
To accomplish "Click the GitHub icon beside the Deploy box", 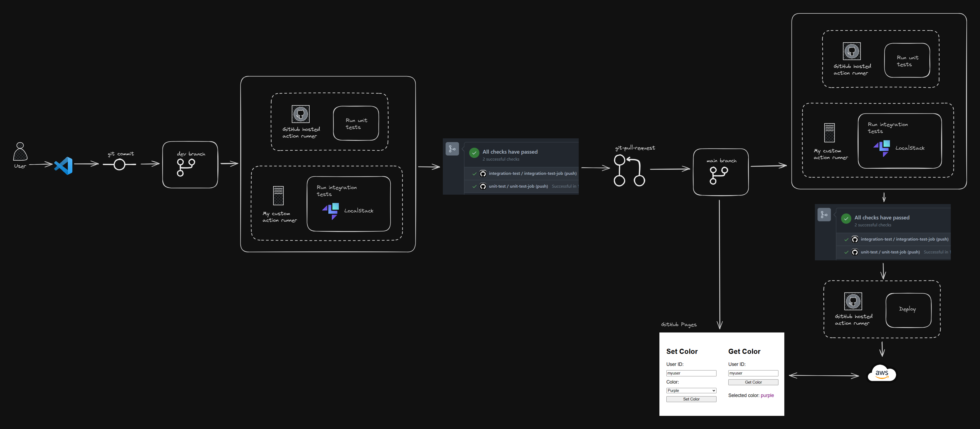I will click(853, 301).
